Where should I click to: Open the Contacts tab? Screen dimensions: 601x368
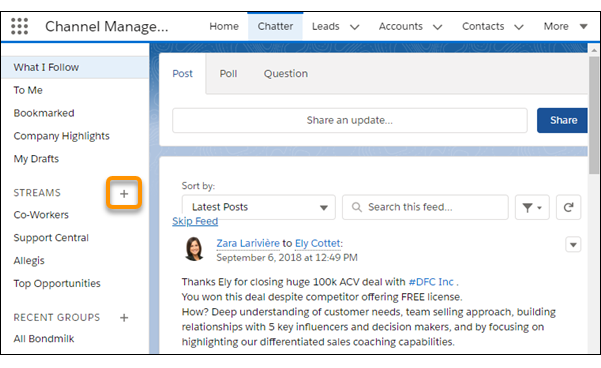483,26
